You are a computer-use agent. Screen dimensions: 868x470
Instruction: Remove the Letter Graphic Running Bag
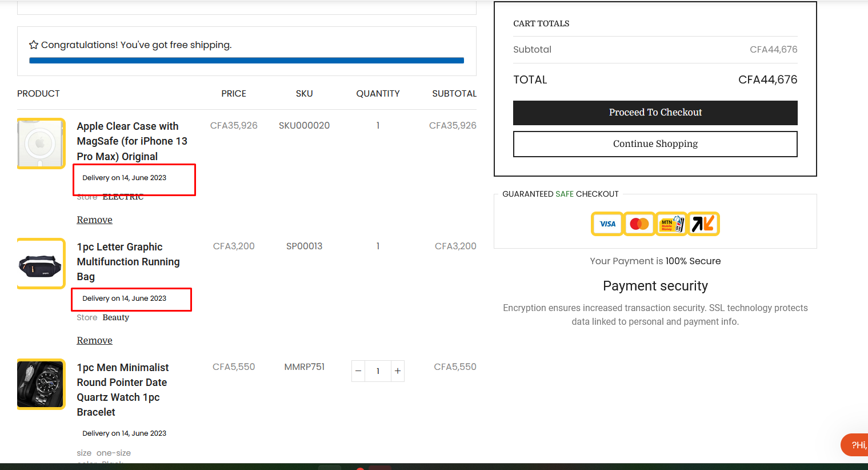point(94,340)
